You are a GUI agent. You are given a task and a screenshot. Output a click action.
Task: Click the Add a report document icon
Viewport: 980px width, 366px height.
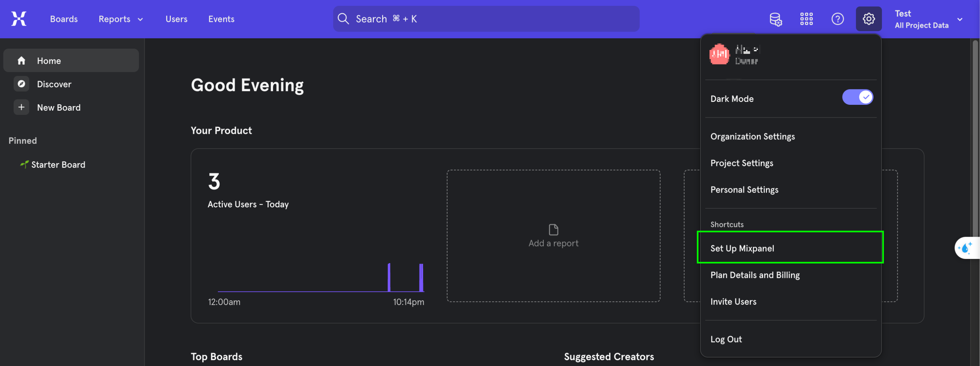click(553, 230)
